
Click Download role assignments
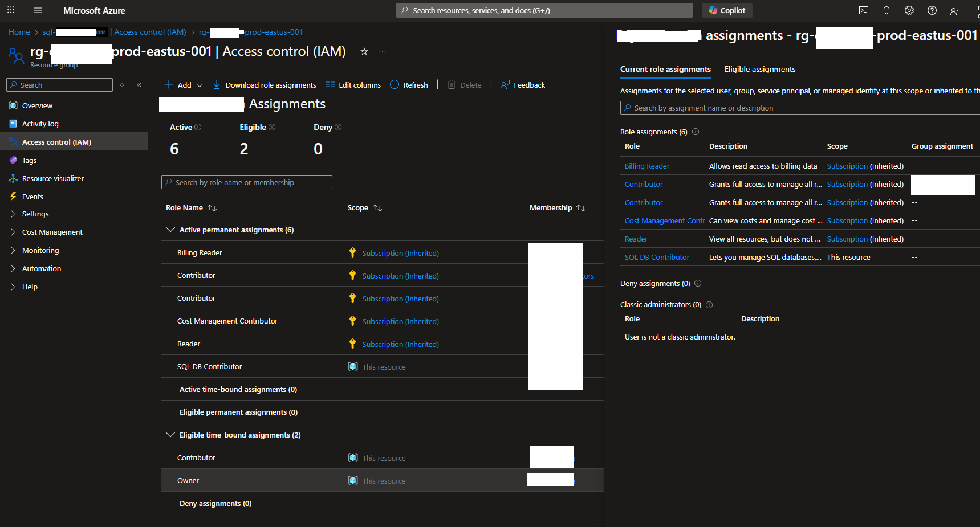point(265,85)
